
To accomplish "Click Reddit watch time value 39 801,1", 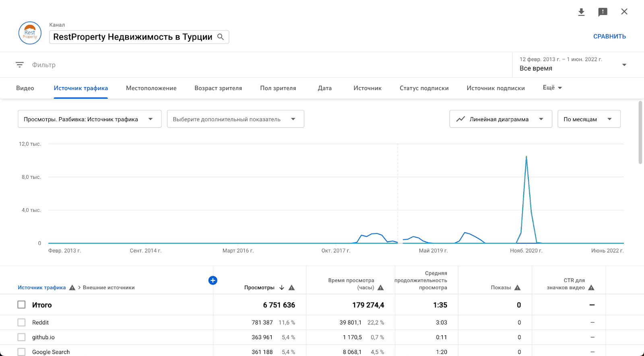I will coord(351,323).
